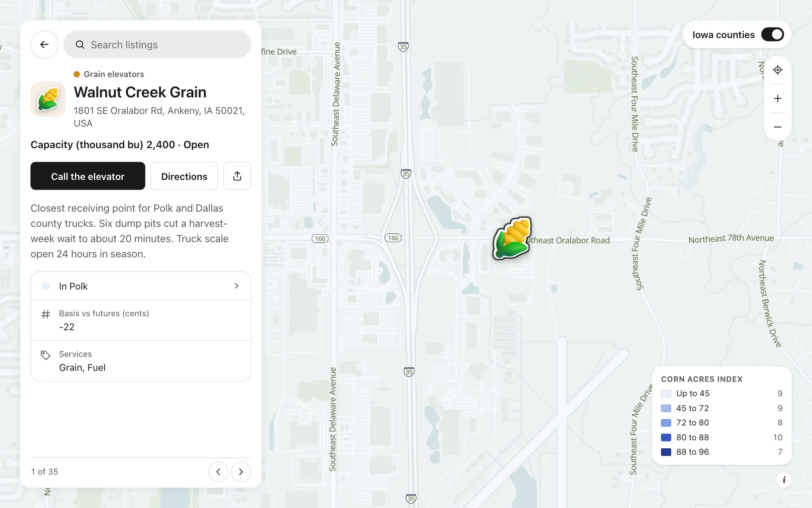Open Directions to the elevator
812x508 pixels.
coord(184,176)
